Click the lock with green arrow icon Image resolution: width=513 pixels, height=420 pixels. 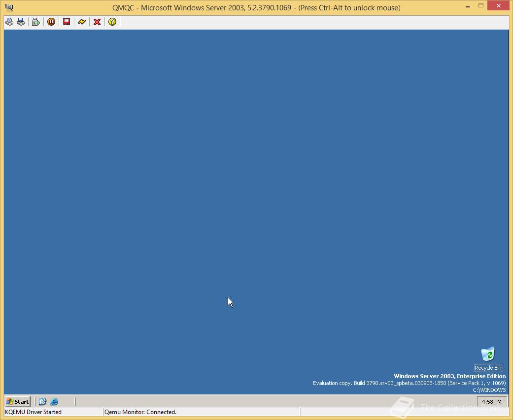pos(35,22)
